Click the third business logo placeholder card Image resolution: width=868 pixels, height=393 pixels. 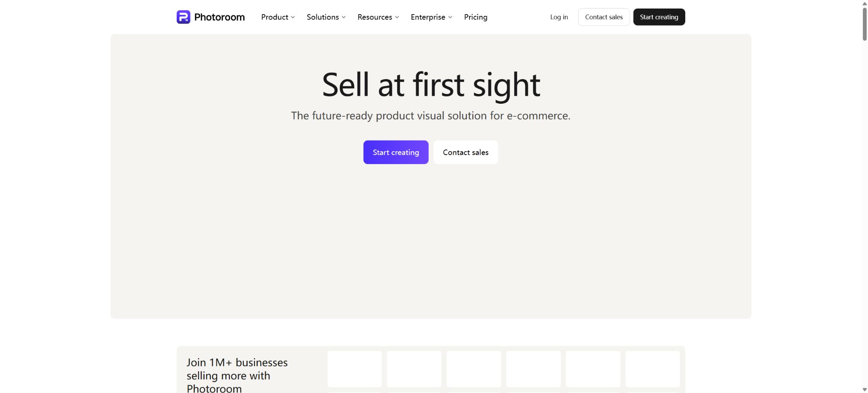click(x=474, y=369)
